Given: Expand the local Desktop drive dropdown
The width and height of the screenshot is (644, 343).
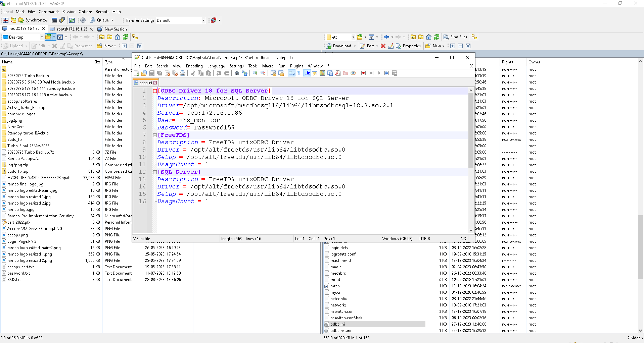Looking at the screenshot, I should coord(42,37).
